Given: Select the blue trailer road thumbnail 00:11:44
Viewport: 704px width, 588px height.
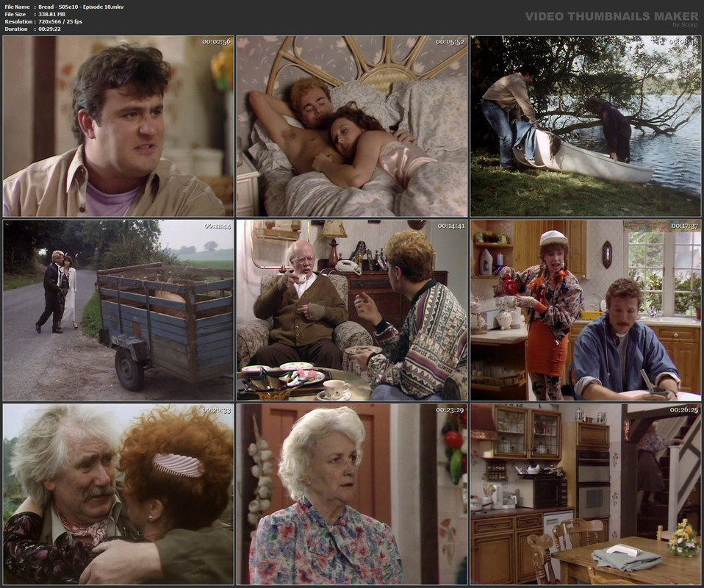Looking at the screenshot, I should pos(118,310).
